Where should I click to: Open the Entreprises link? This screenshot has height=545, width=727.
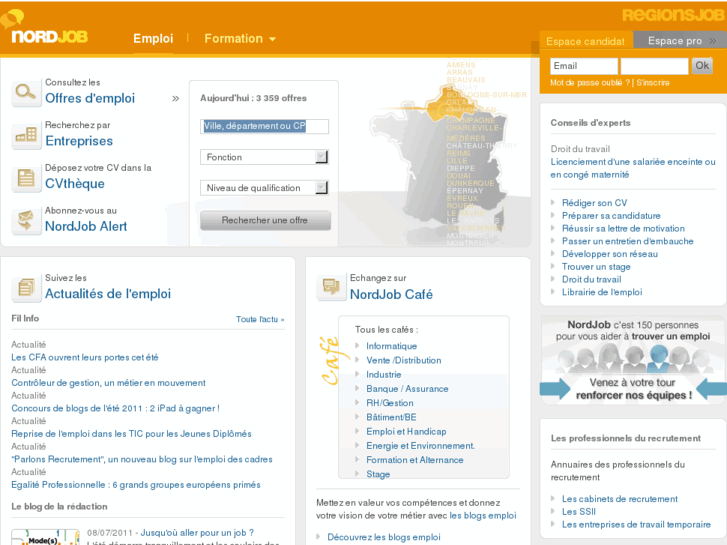[x=79, y=141]
